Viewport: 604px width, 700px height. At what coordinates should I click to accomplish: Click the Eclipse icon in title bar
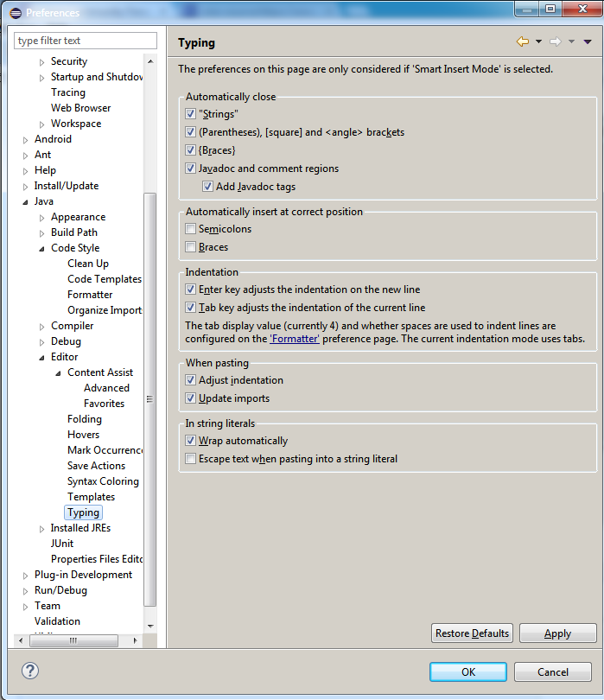16,12
